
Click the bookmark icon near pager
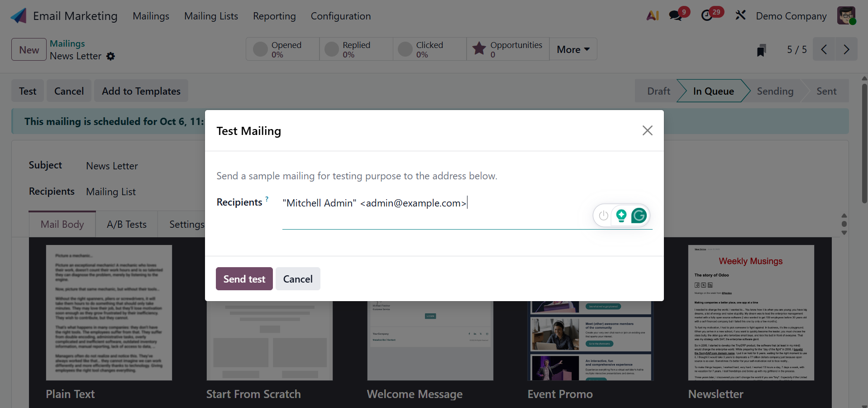tap(761, 50)
